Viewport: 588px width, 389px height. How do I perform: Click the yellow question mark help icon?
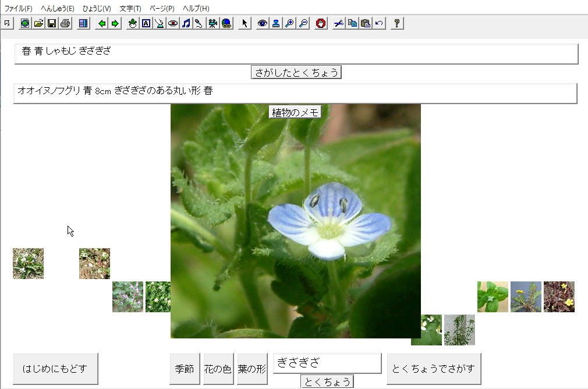tap(397, 24)
